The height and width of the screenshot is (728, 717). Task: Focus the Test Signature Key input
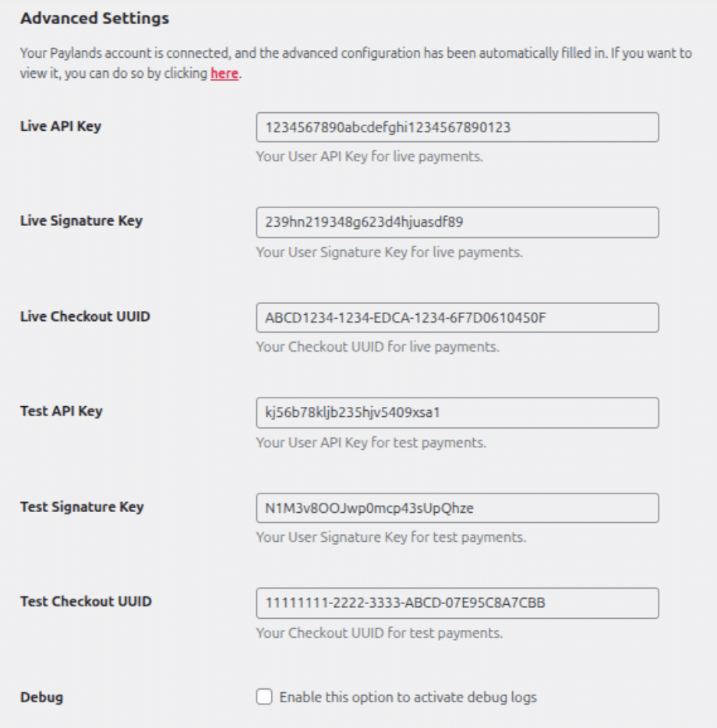(457, 508)
